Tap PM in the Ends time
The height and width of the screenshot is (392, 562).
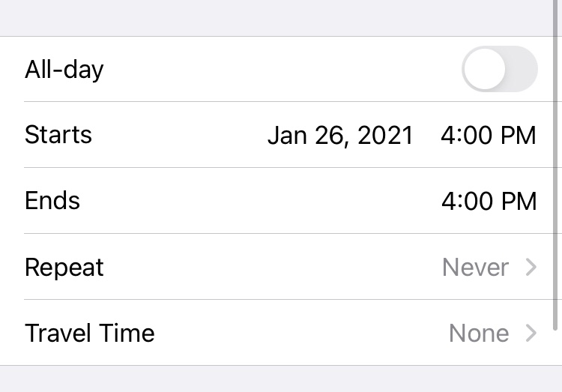tap(517, 201)
